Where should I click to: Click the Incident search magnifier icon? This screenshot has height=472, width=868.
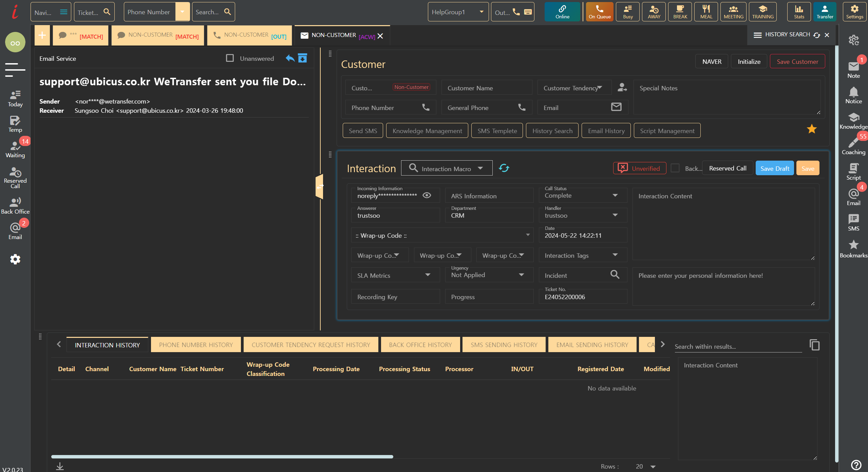pyautogui.click(x=615, y=274)
